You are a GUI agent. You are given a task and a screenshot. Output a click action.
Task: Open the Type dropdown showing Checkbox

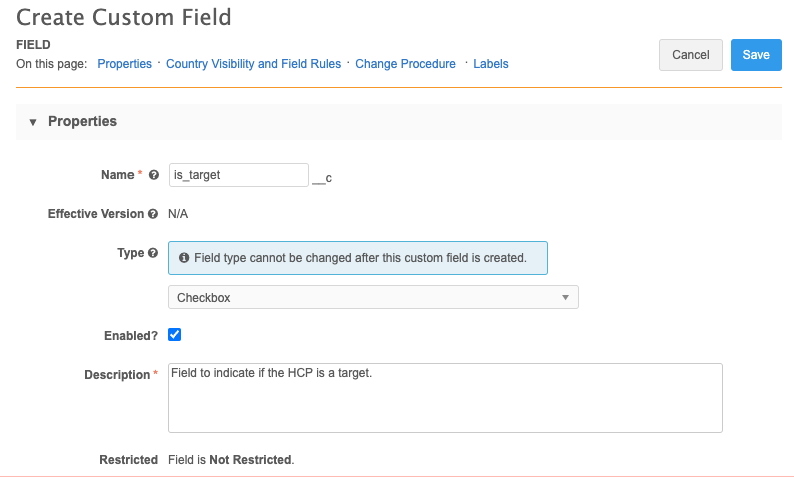pyautogui.click(x=373, y=297)
